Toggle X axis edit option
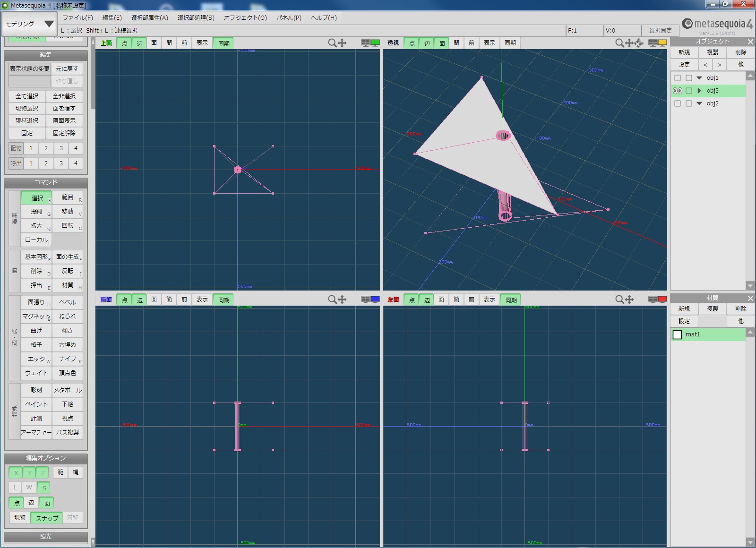The height and width of the screenshot is (548, 756). coord(16,473)
